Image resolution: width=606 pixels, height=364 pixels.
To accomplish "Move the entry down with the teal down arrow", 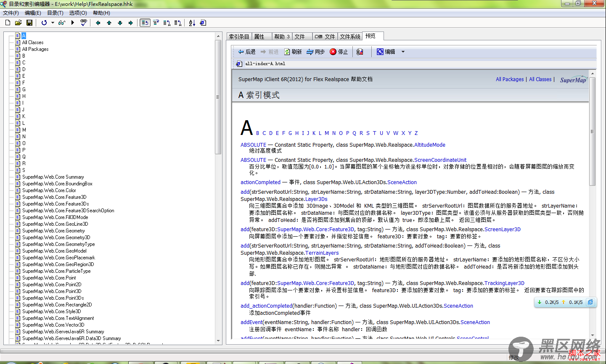I will 120,23.
